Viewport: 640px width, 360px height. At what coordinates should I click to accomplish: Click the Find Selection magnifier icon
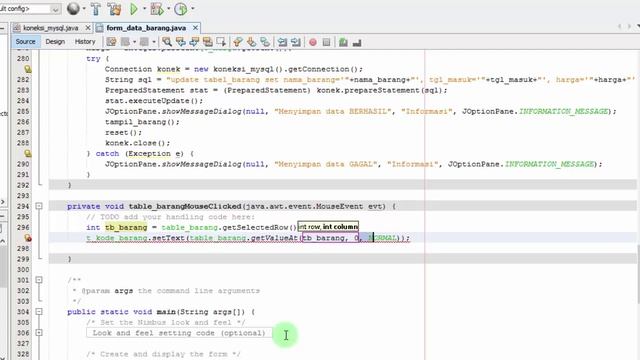click(167, 42)
